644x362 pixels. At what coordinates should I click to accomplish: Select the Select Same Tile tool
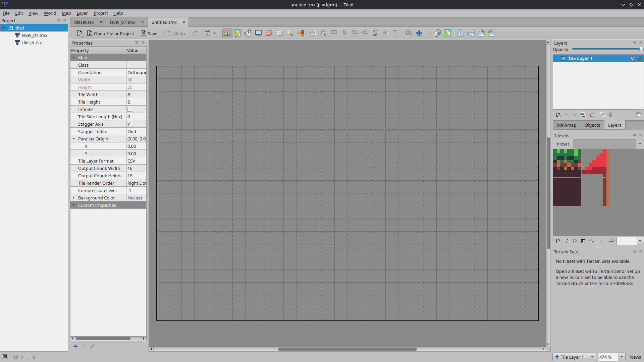(x=300, y=33)
